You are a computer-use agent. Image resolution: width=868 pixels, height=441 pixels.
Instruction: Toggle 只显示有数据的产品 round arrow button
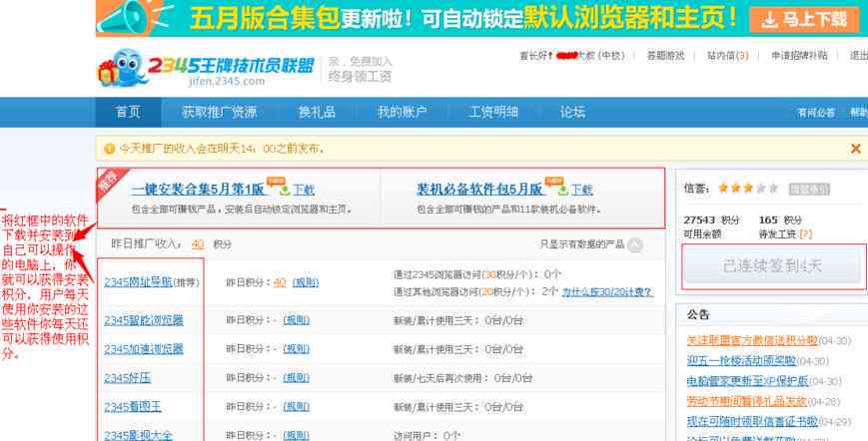(635, 244)
